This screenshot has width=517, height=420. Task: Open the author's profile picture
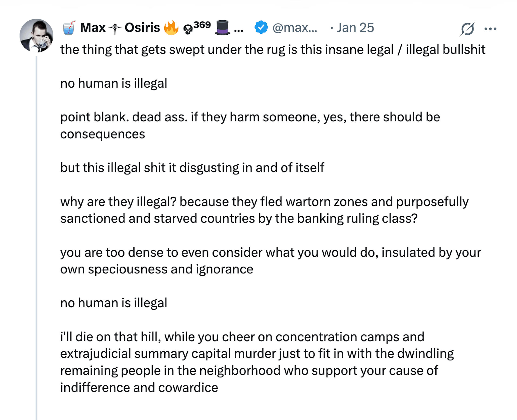pos(36,36)
